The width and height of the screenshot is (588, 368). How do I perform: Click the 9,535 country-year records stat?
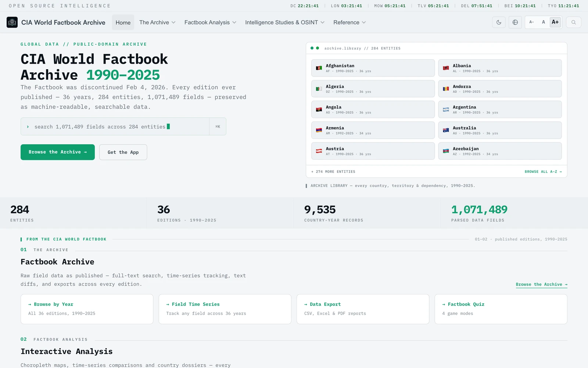click(367, 213)
